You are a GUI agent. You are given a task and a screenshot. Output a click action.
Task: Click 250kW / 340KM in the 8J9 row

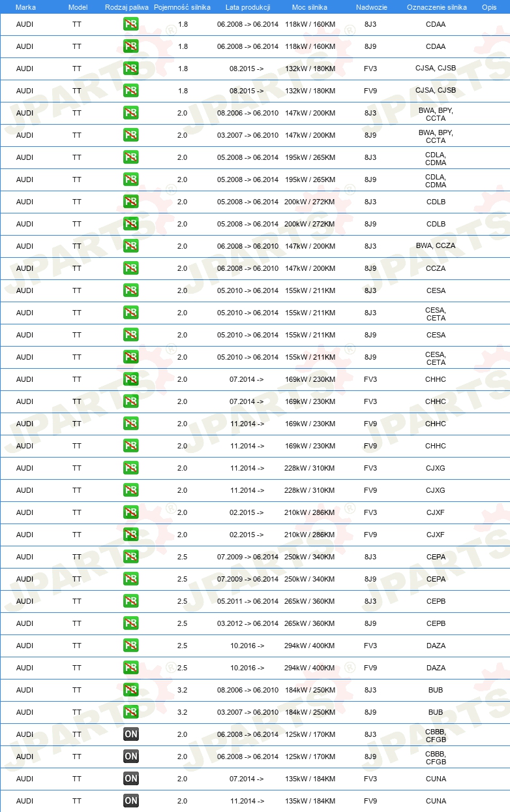(310, 579)
